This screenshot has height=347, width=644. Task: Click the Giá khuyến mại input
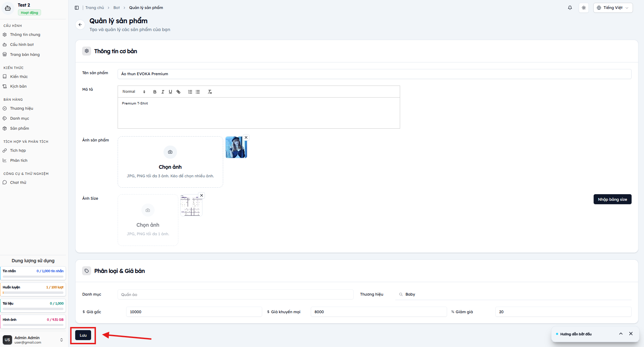coord(379,312)
